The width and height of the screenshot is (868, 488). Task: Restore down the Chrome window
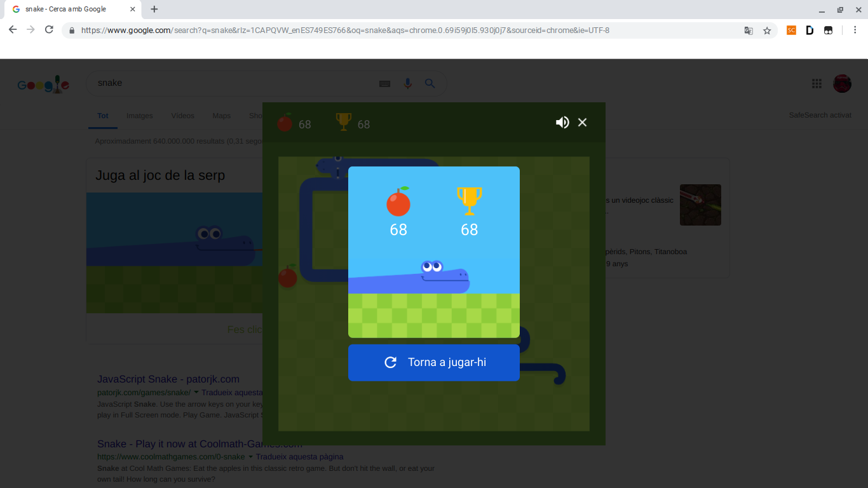click(840, 10)
